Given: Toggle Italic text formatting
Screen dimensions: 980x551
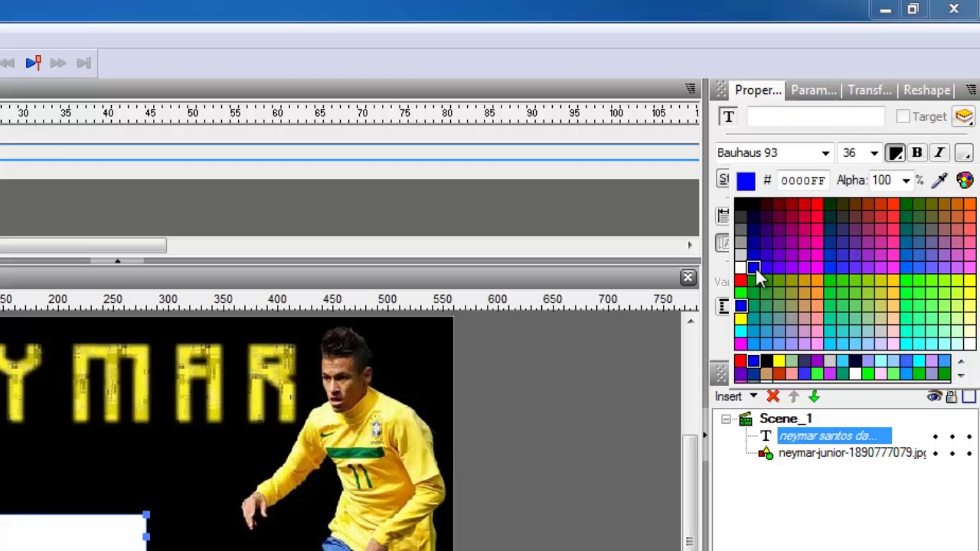Looking at the screenshot, I should [x=939, y=153].
